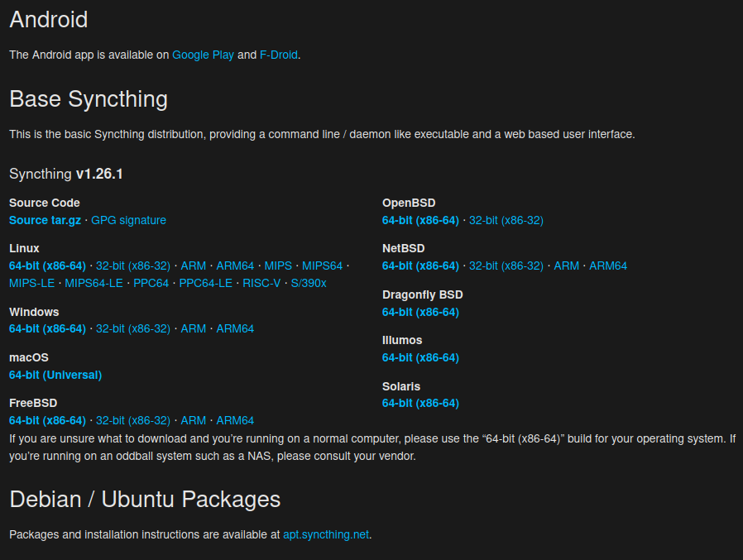Screen dimensions: 743x560
Task: Visit the apt.syncthing.net link
Action: coord(326,534)
